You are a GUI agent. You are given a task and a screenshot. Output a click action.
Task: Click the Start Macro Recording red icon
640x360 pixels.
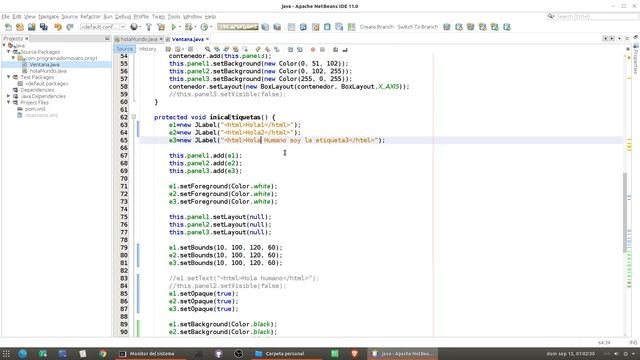pyautogui.click(x=313, y=49)
